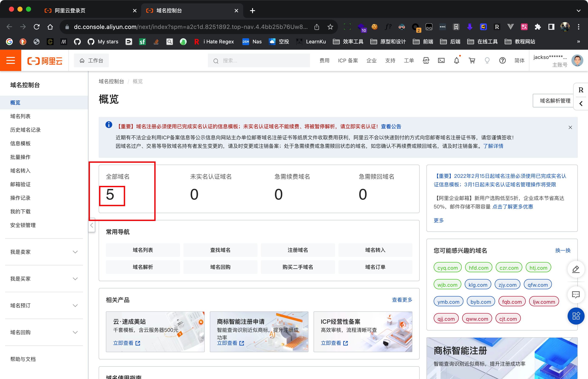
Task: Dismiss the important notice banner
Action: [x=570, y=127]
